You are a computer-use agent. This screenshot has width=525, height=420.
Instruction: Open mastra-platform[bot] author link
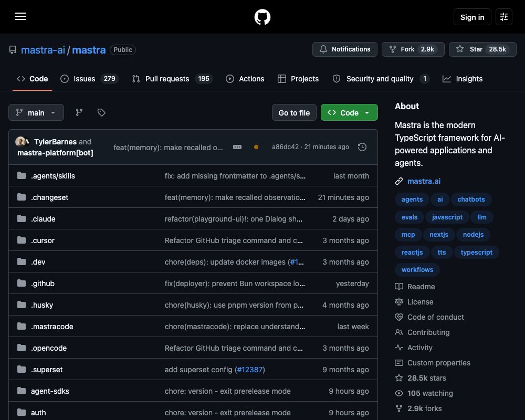coord(55,153)
